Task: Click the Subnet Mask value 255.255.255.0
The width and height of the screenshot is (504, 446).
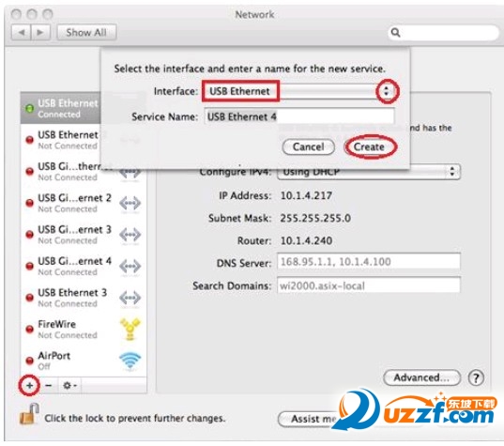Action: tap(315, 219)
